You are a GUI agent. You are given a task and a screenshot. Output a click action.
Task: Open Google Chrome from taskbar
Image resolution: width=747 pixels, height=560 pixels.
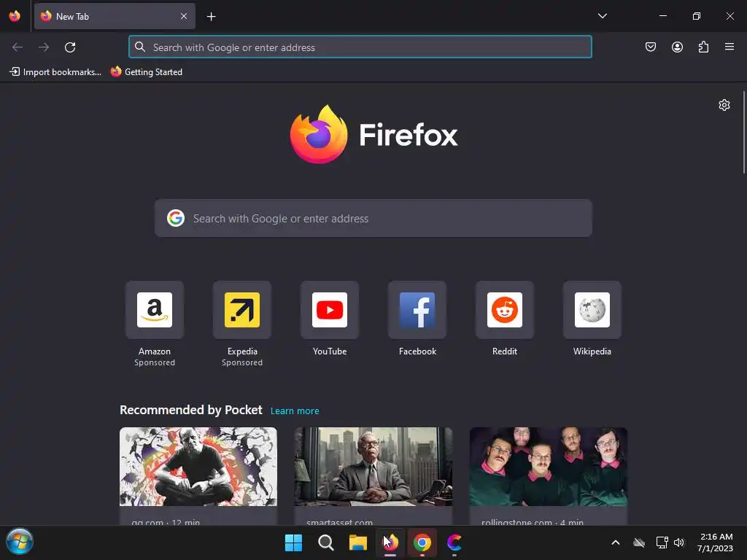(422, 542)
